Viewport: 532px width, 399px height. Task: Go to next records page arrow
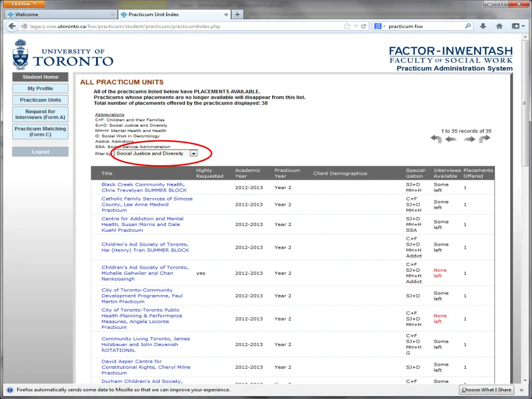(x=469, y=139)
